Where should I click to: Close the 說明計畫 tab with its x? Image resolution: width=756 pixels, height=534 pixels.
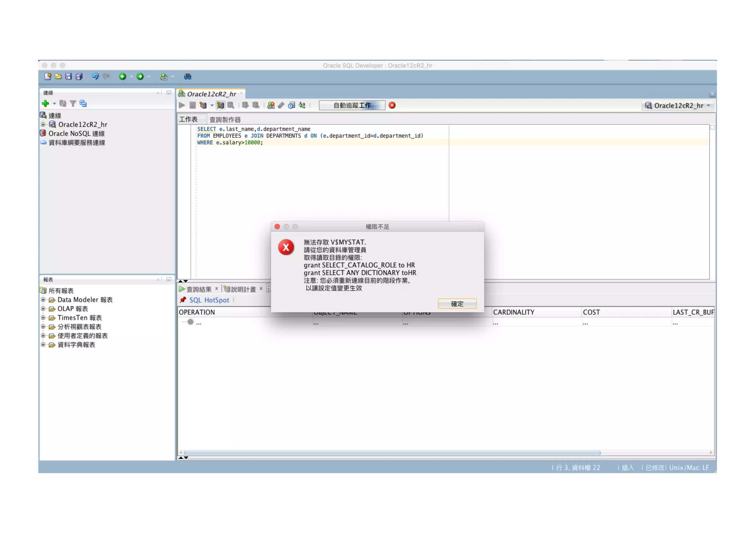click(261, 289)
